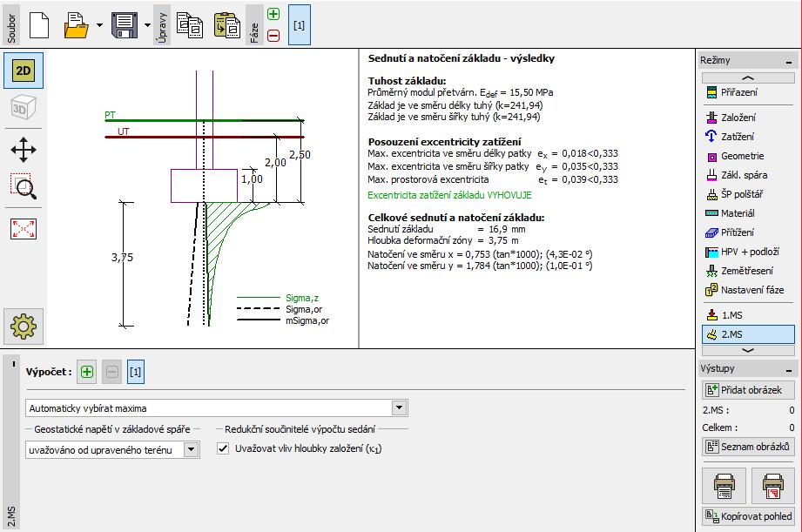
Task: Click Excentricita zatížení základu VYHOVUJE text
Action: click(x=449, y=195)
